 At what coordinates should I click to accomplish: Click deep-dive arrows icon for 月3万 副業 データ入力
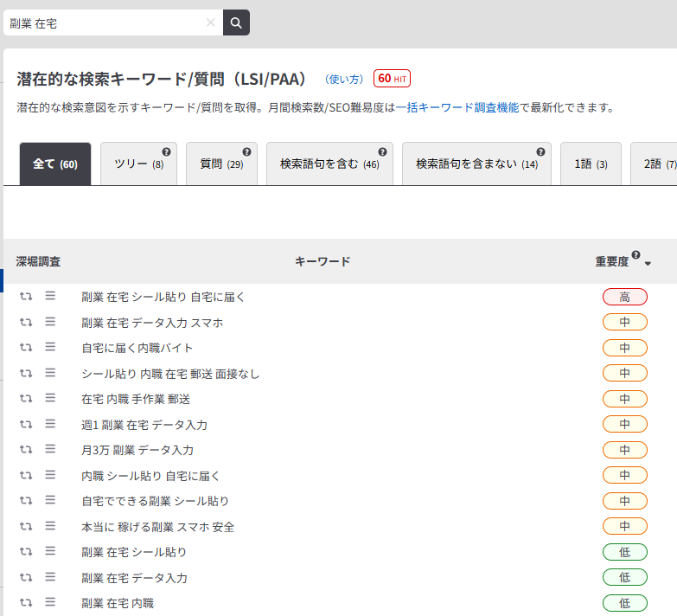[x=25, y=450]
